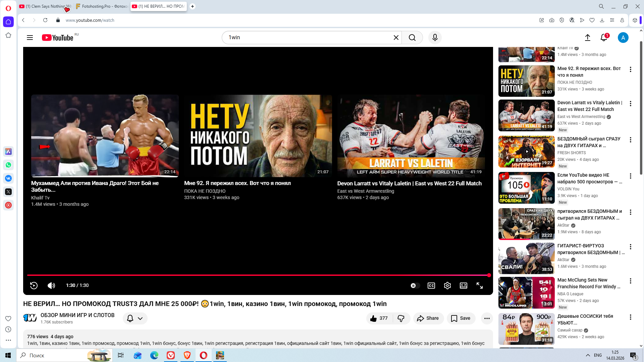The height and width of the screenshot is (362, 644).
Task: Toggle the autoplay switch
Action: [415, 286]
